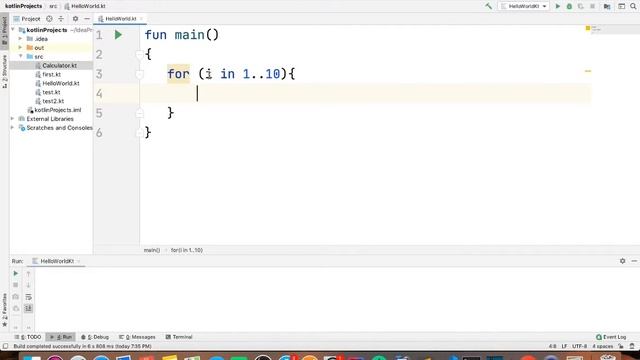Minimize the Run tool window
Screen dimensions: 640x360
[x=634, y=261]
